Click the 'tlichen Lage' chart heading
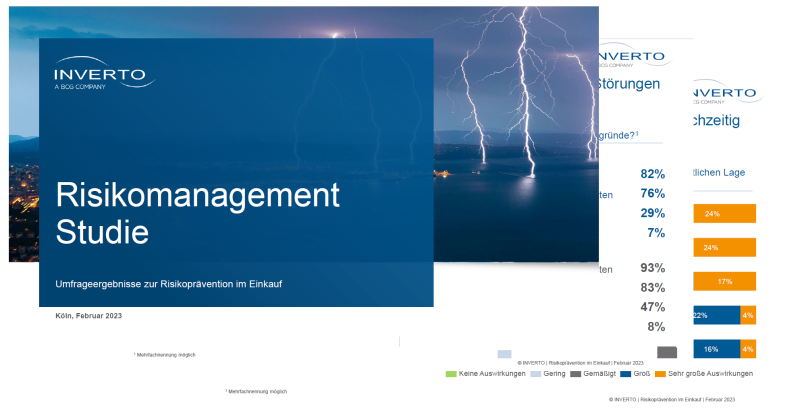This screenshot has width=800, height=415. [719, 173]
